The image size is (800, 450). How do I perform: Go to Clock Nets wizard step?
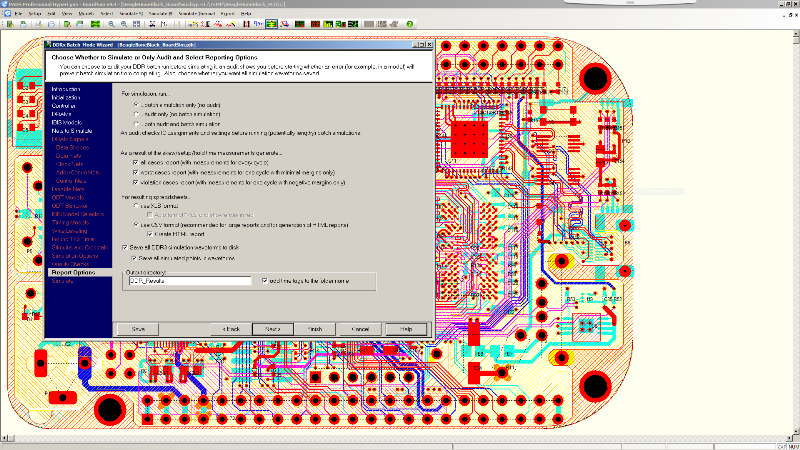69,164
